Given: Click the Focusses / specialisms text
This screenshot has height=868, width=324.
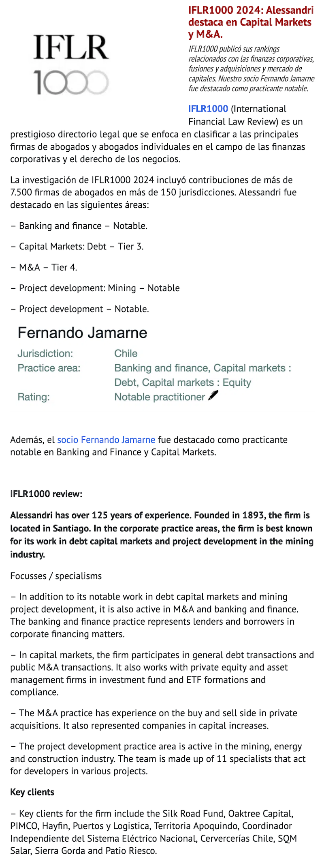Looking at the screenshot, I should 56,576.
